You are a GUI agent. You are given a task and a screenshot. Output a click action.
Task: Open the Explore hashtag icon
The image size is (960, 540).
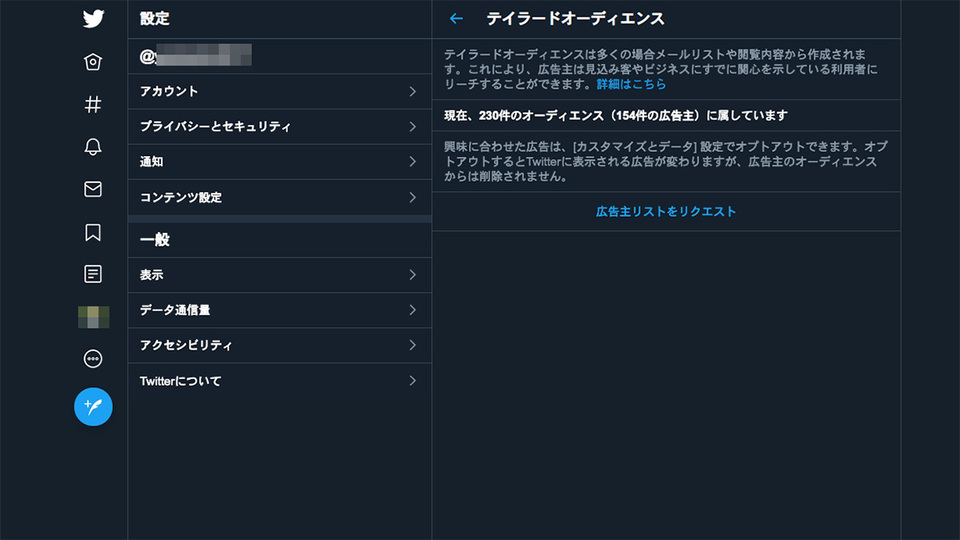pyautogui.click(x=93, y=105)
